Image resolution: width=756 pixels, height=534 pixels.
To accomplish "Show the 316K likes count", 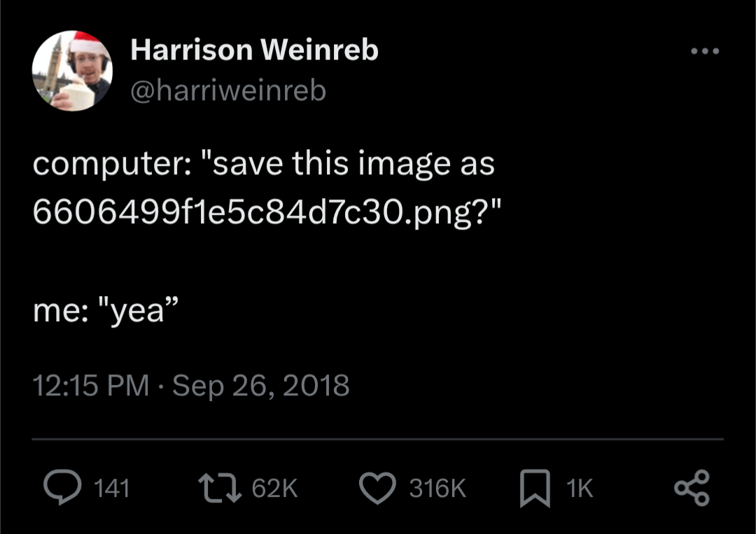I will click(437, 489).
